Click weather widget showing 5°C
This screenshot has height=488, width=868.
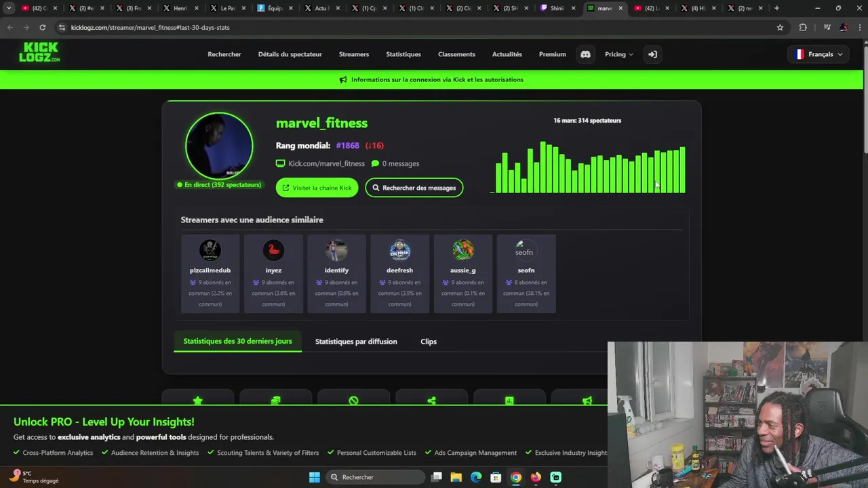pos(34,477)
